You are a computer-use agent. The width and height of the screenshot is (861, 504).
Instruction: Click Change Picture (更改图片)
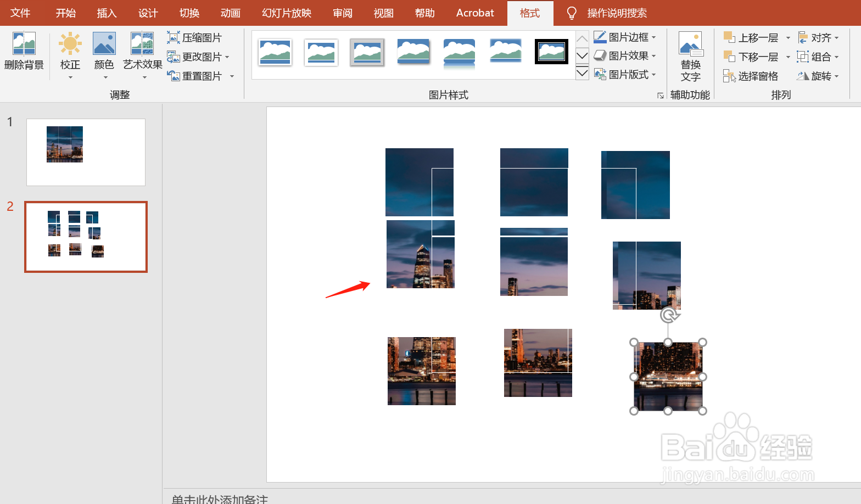(x=194, y=57)
